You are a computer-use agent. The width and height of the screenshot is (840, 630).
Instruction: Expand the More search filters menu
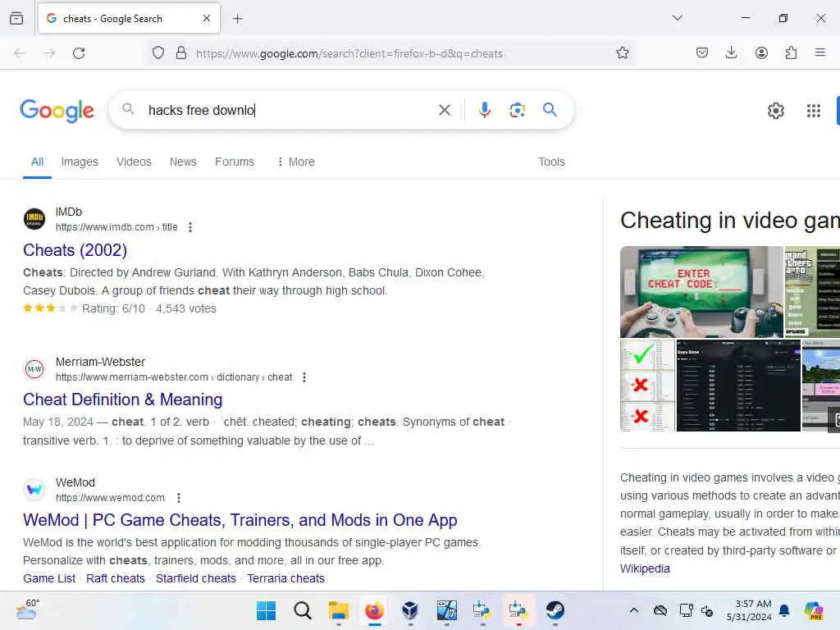coord(295,162)
